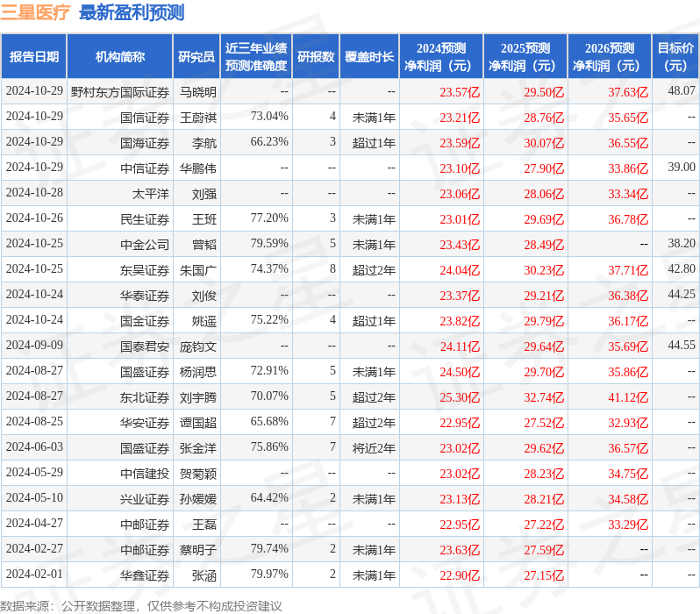Viewport: 700px width, 614px height.
Task: Select the 44.55 target price
Action: tap(682, 346)
